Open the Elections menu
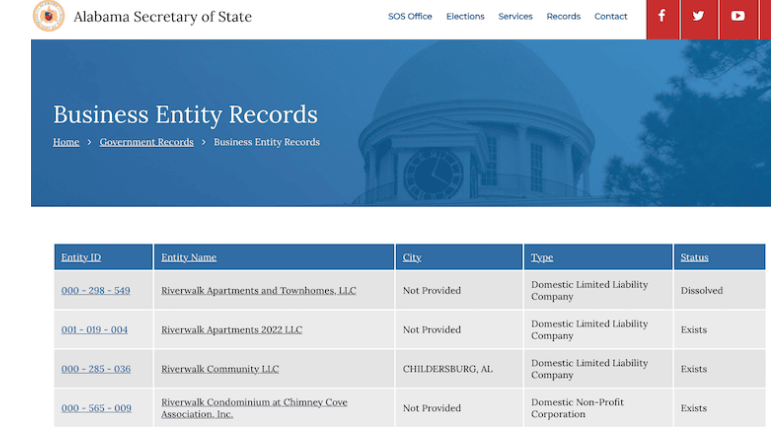The width and height of the screenshot is (772, 444). click(x=465, y=17)
